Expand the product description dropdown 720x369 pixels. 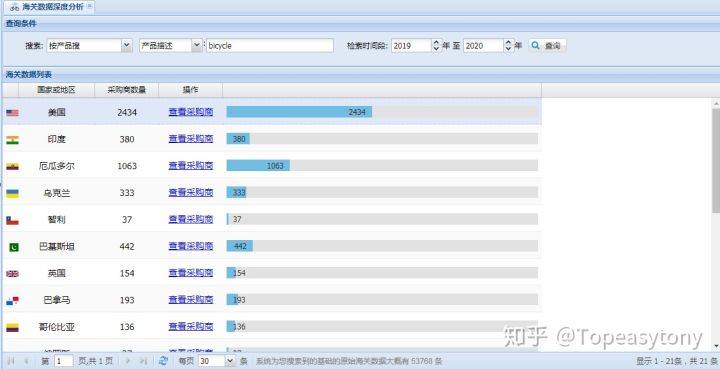tap(197, 45)
